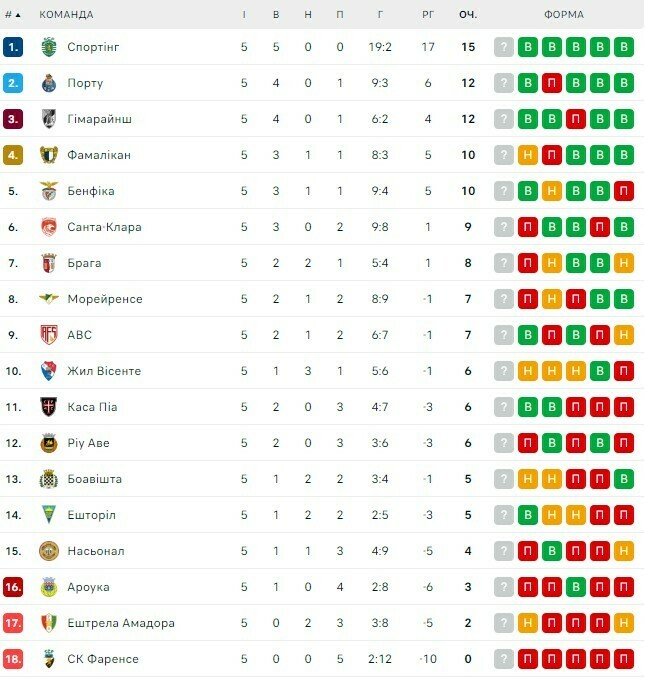Click the ФОРМА column header

point(564,15)
